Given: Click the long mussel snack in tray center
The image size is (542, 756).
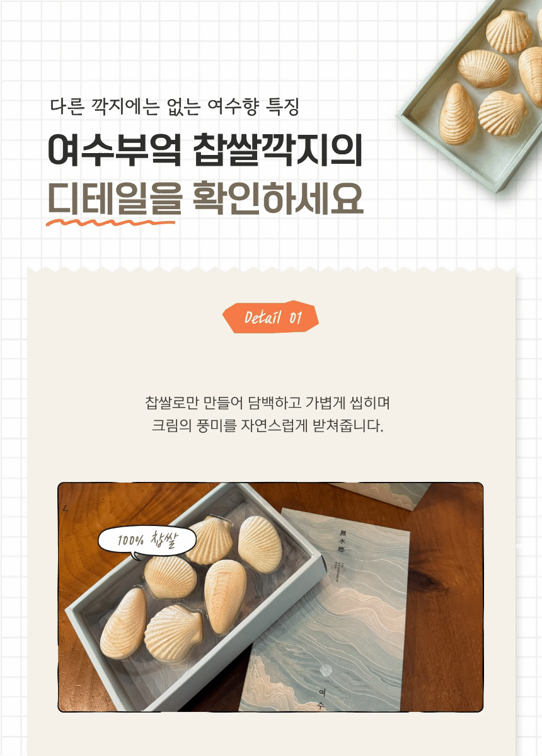Looking at the screenshot, I should 225,597.
